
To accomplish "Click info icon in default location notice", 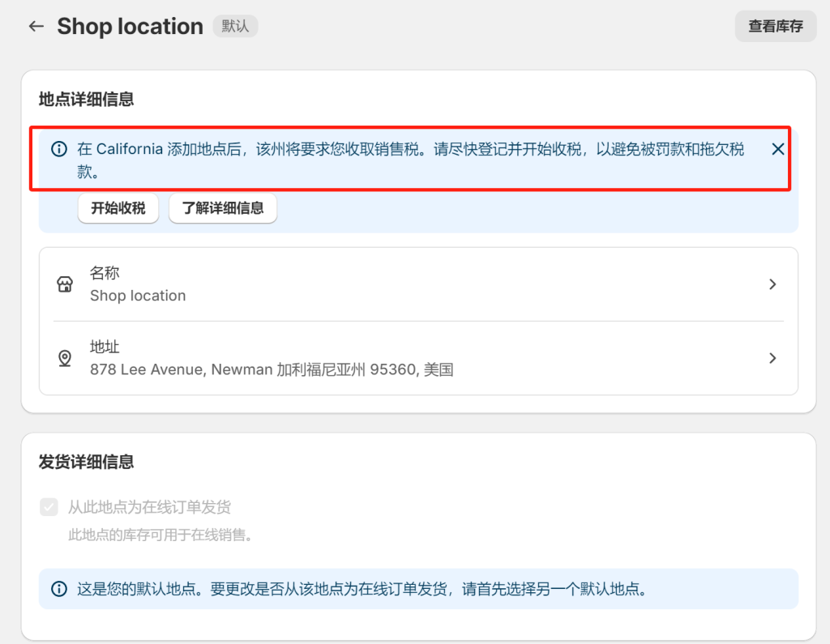I will click(x=59, y=589).
